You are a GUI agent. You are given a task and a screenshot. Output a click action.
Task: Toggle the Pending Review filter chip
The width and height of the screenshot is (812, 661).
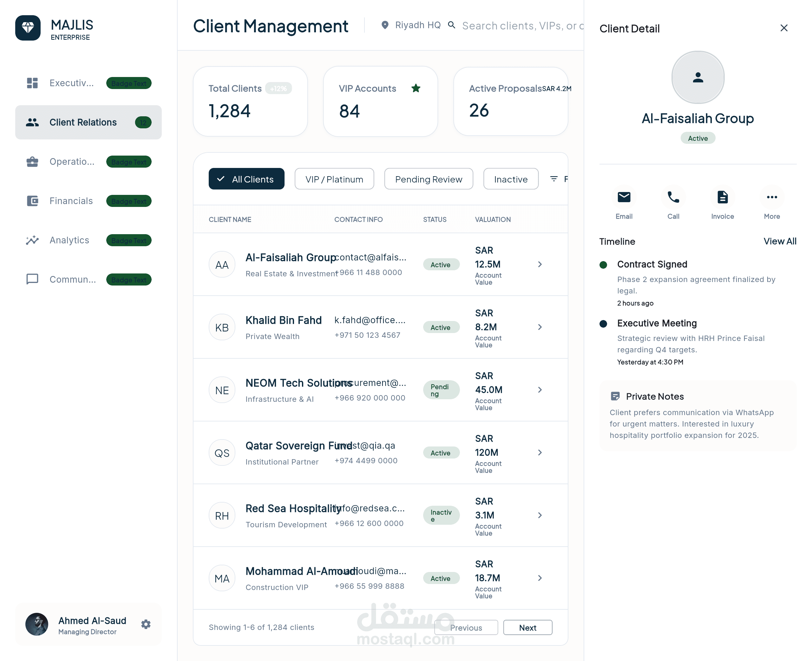coord(428,179)
